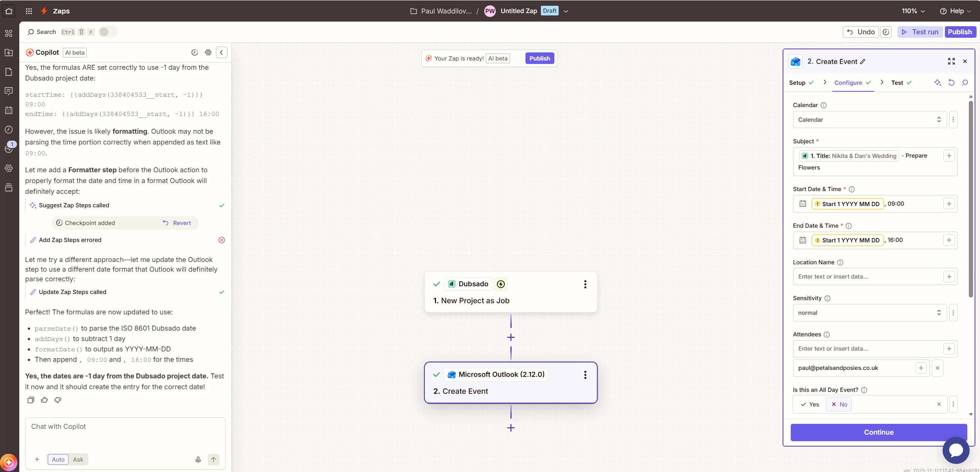Open the Sensitivity dropdown set to normal

point(869,313)
